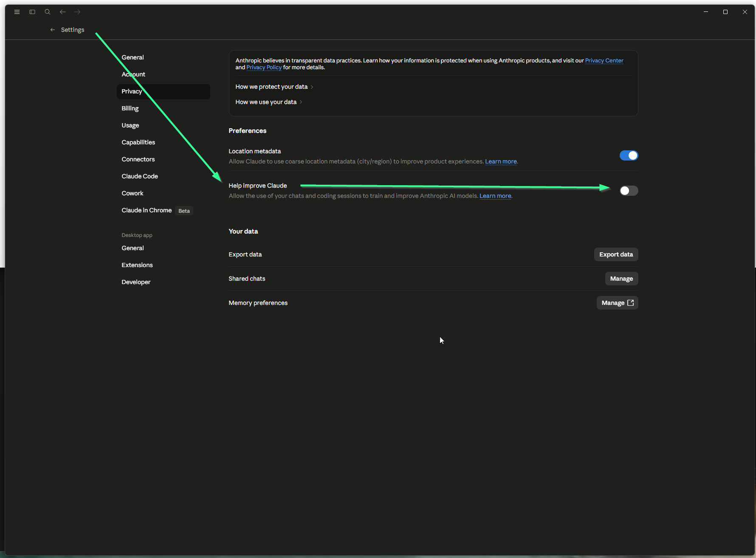756x558 pixels.
Task: Open the hamburger menu icon
Action: (x=17, y=12)
